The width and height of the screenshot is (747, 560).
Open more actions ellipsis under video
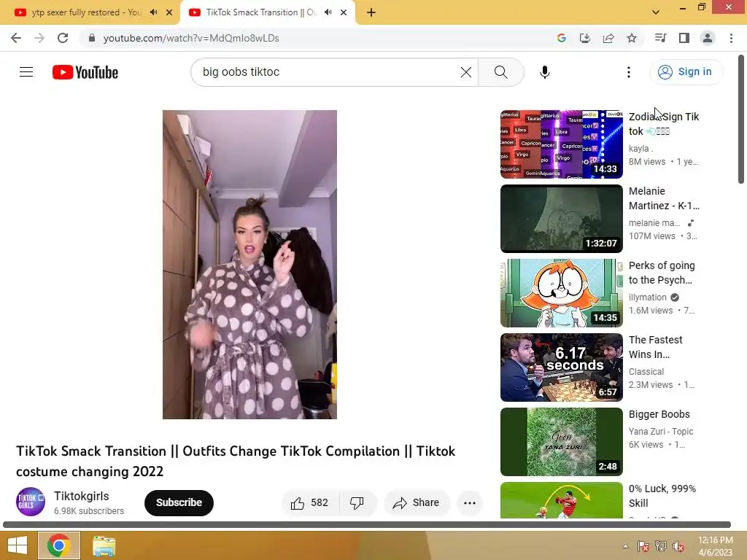click(x=470, y=503)
